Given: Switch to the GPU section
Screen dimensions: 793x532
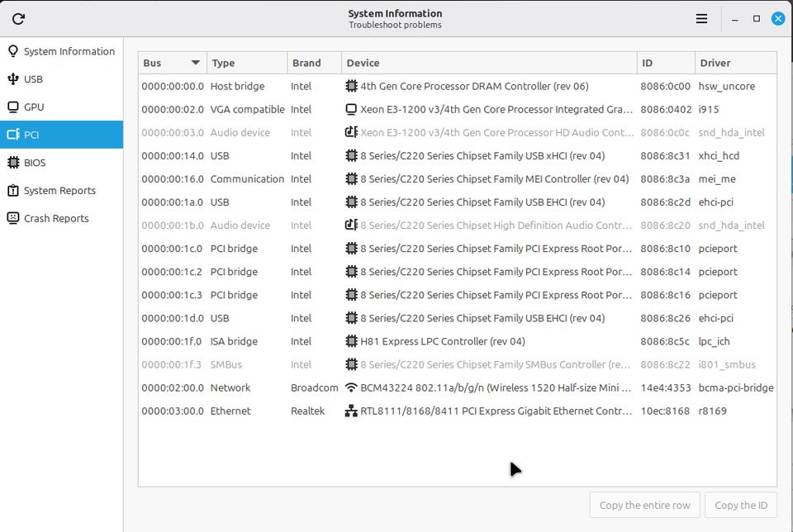Looking at the screenshot, I should [62, 107].
